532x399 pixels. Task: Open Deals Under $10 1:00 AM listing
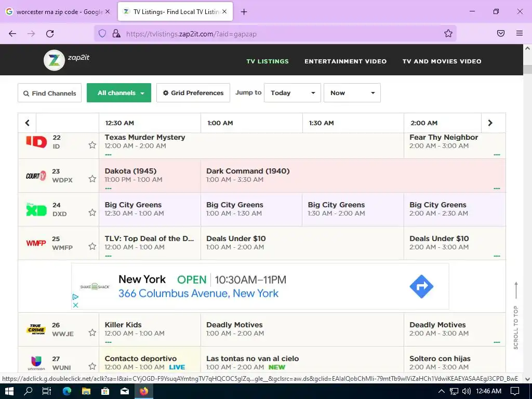pyautogui.click(x=302, y=243)
